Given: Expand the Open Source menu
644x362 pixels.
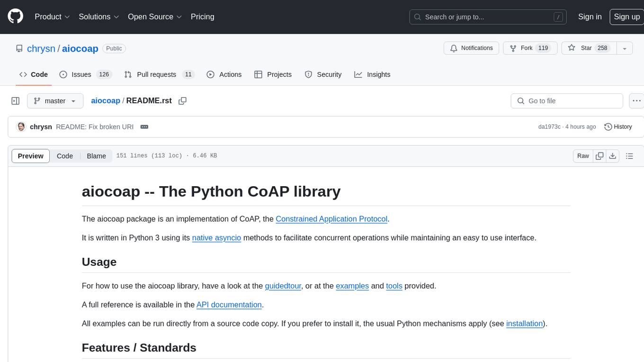Looking at the screenshot, I should click(155, 17).
